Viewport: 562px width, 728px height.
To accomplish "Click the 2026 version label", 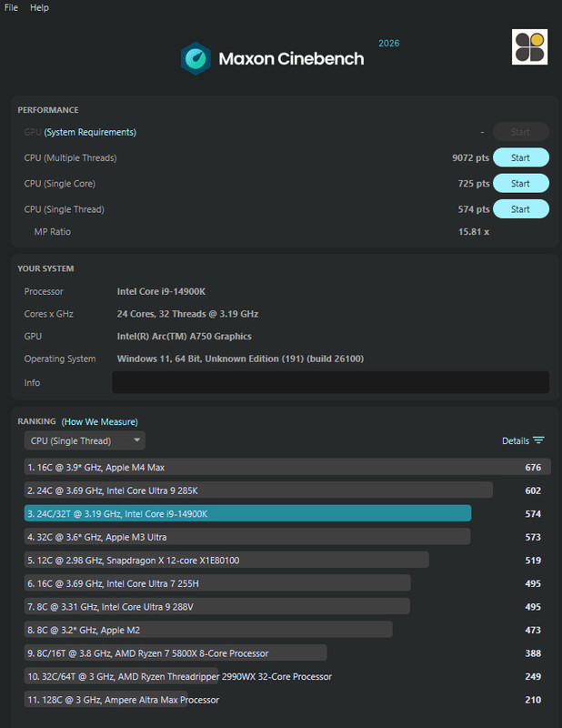I will [x=389, y=43].
